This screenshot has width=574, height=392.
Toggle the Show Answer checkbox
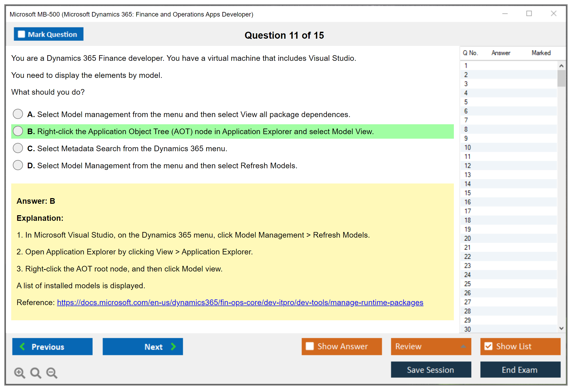[310, 346]
